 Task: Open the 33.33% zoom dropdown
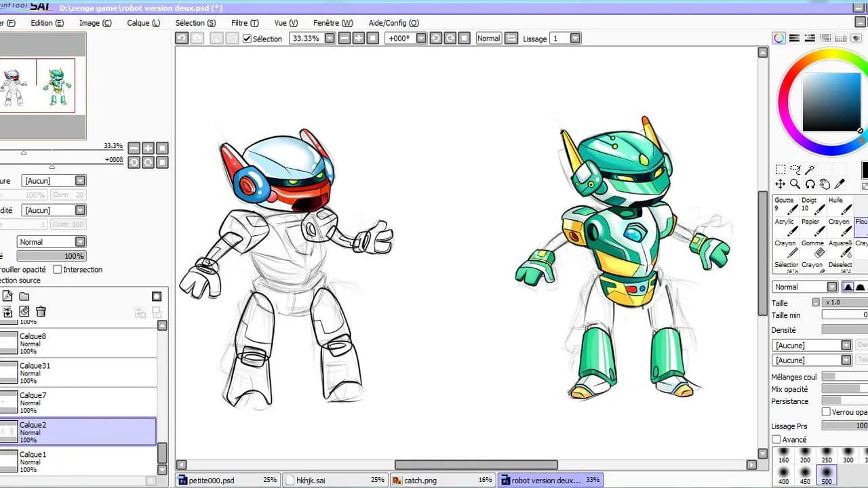pos(330,39)
